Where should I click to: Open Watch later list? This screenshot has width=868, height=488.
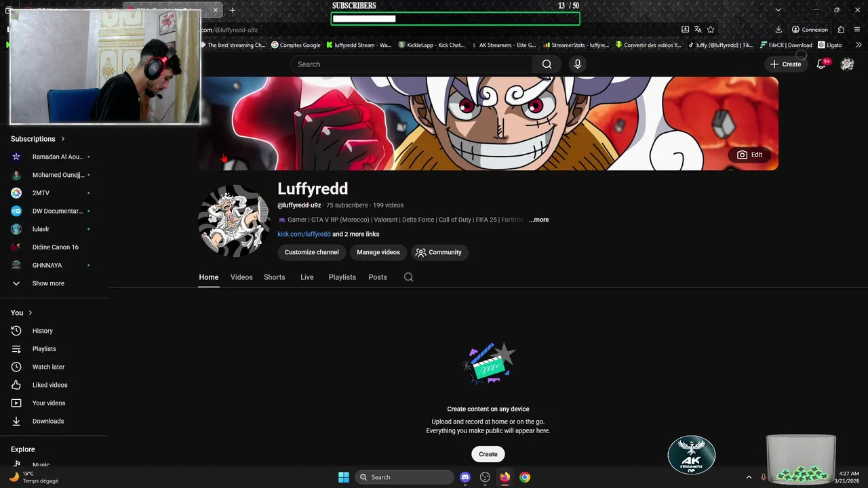54,367
